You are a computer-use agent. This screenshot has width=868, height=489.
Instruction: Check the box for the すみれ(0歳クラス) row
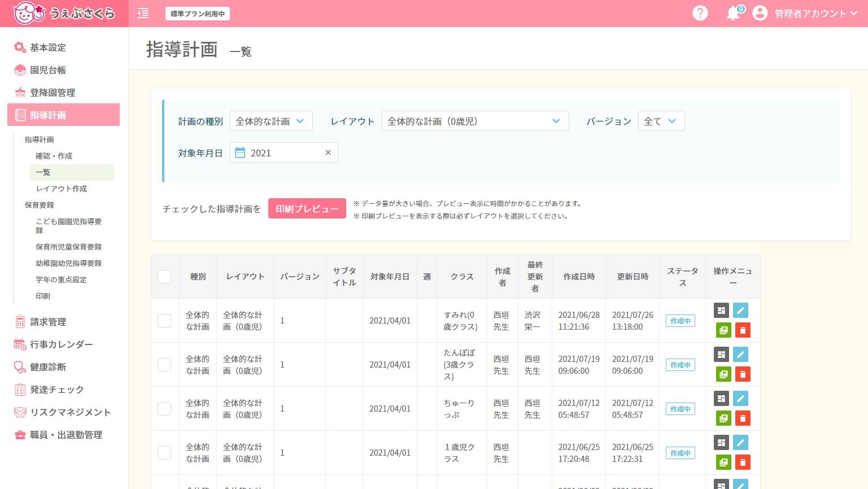[x=164, y=321]
